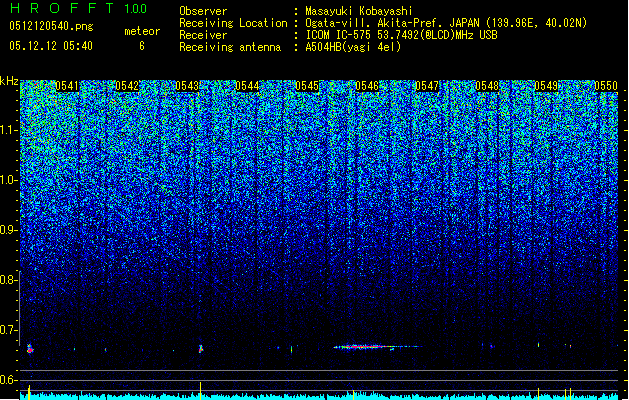Image resolution: width=629 pixels, height=400 pixels.
Task: Click the Receiving Location label
Action: tap(233, 23)
